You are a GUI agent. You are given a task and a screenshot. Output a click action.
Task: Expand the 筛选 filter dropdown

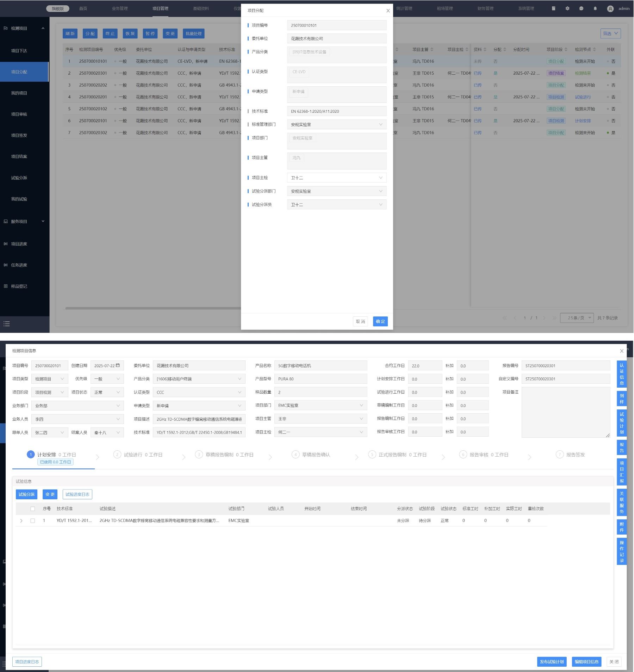pyautogui.click(x=610, y=33)
